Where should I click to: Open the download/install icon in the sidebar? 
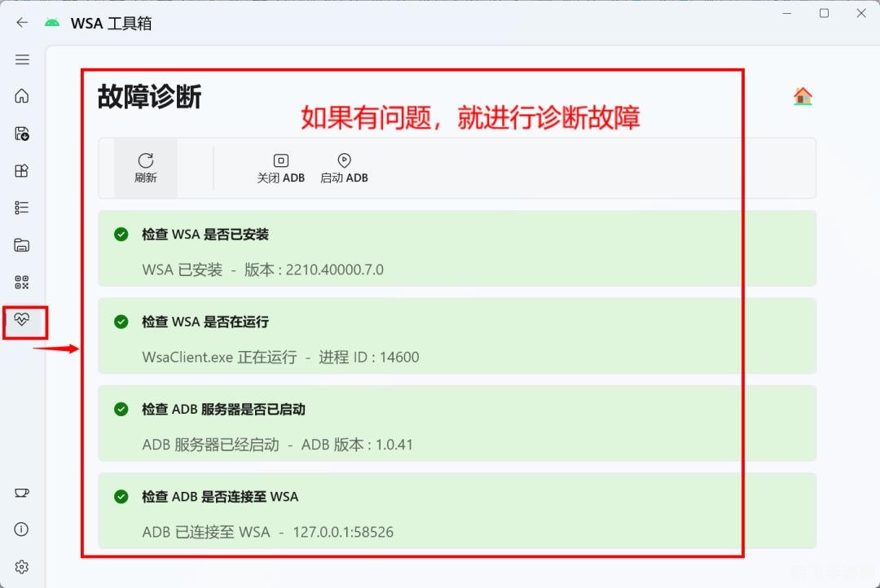coord(22,134)
